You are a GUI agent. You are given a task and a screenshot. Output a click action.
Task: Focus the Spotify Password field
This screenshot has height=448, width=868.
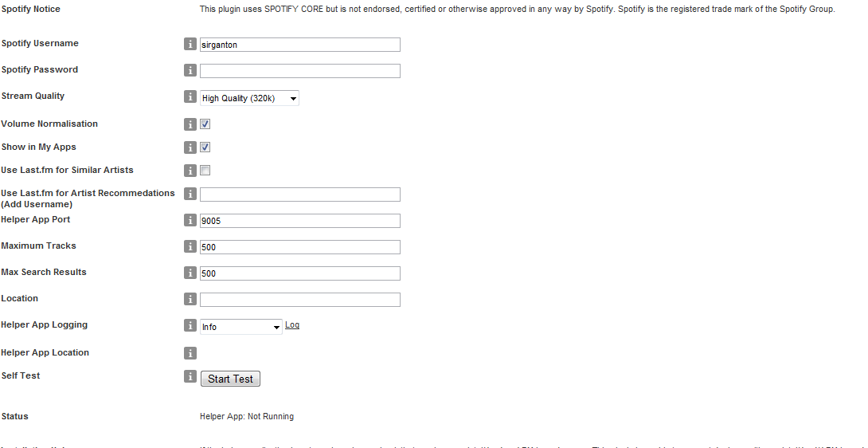tap(299, 71)
